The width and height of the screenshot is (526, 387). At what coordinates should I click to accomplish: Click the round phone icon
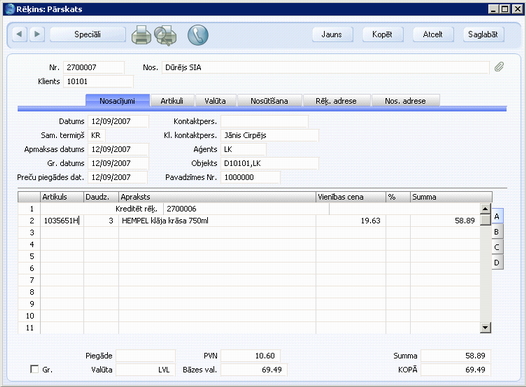tap(198, 35)
